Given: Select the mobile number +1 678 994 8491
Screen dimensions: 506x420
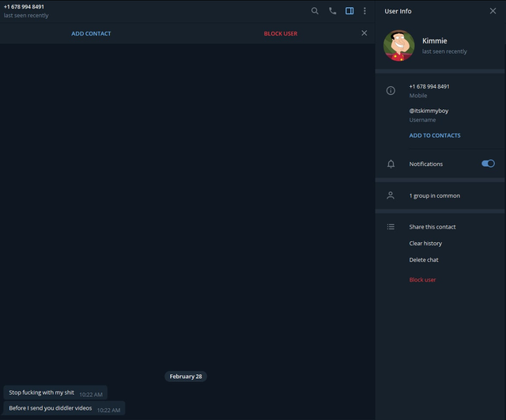Looking at the screenshot, I should (429, 86).
